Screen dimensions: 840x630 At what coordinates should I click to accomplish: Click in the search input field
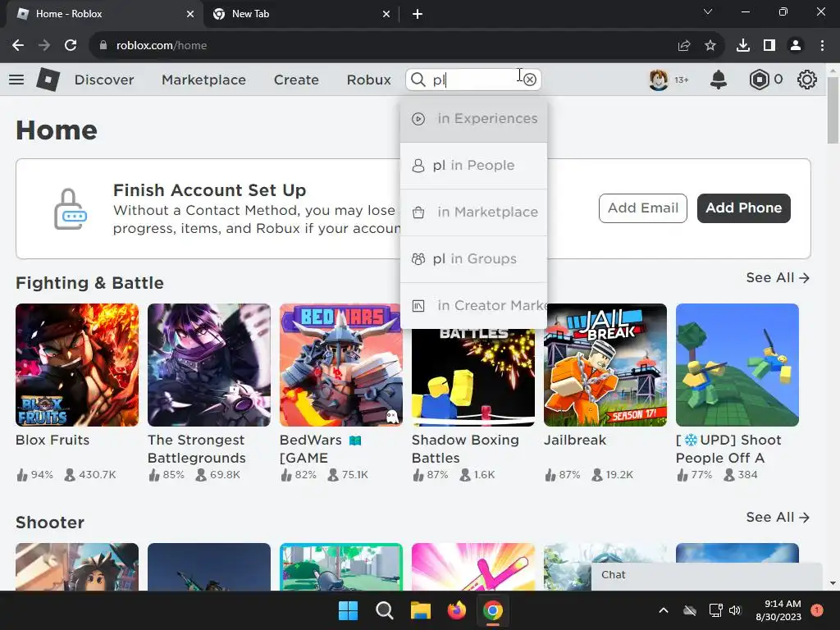tap(473, 80)
